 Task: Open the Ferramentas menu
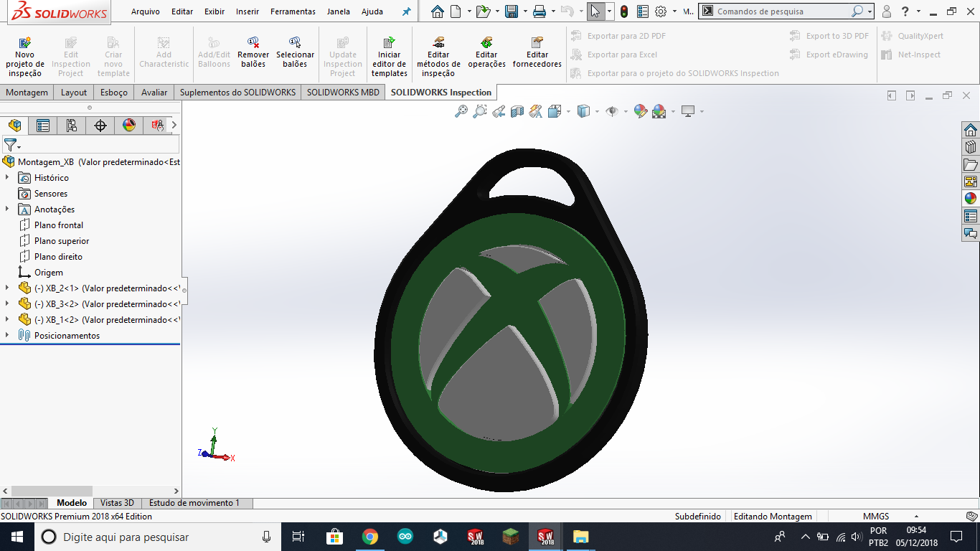(293, 11)
